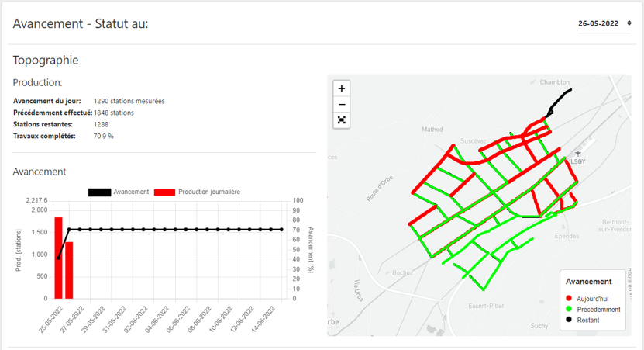Click the Topographie section heading
The image size is (644, 350).
46,60
